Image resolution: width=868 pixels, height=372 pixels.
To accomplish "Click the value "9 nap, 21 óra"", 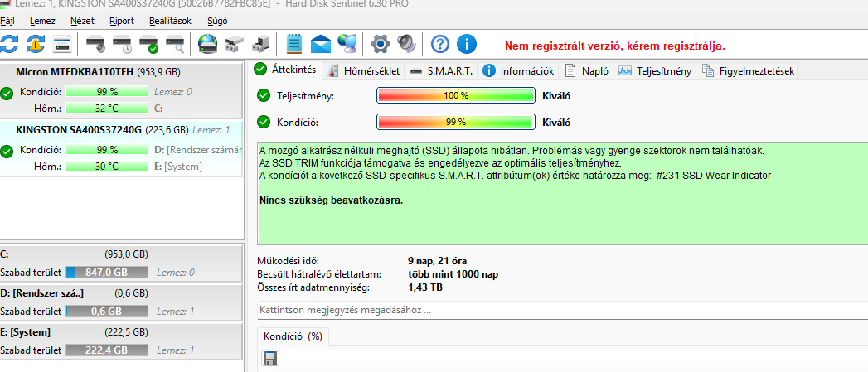I will [439, 261].
